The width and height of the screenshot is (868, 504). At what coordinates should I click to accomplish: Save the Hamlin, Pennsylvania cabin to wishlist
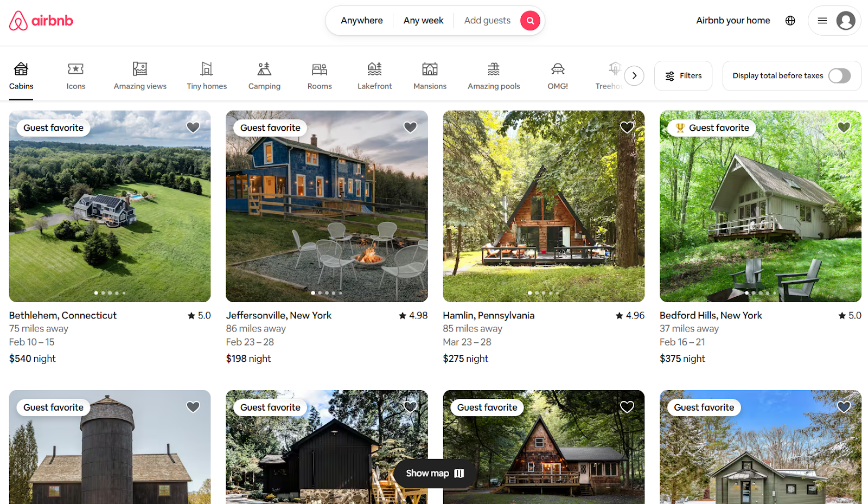627,127
